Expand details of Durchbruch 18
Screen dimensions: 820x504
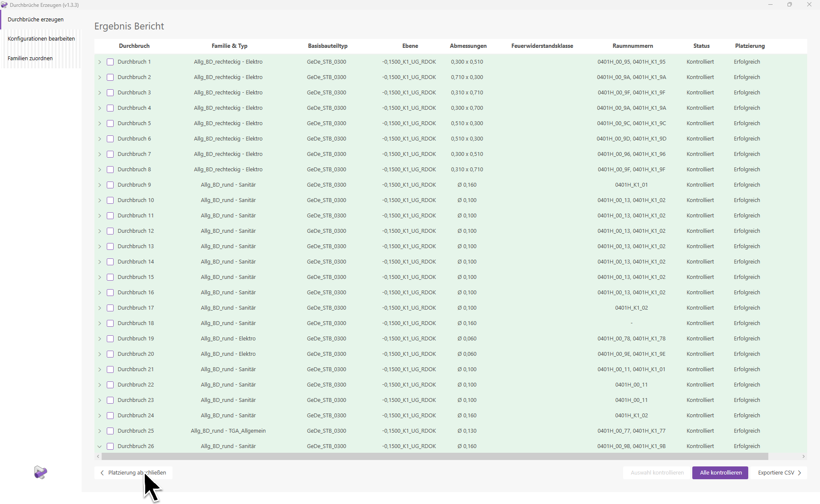click(100, 323)
